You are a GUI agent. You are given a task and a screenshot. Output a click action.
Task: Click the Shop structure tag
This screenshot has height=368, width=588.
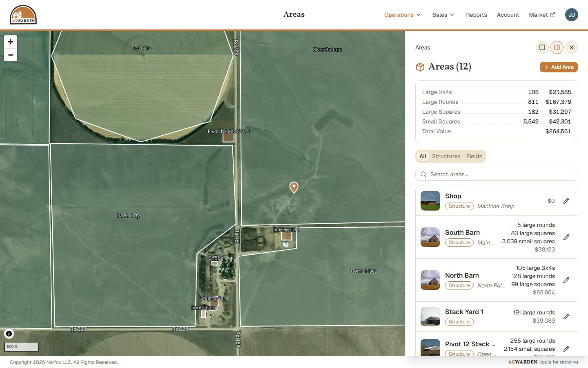459,206
